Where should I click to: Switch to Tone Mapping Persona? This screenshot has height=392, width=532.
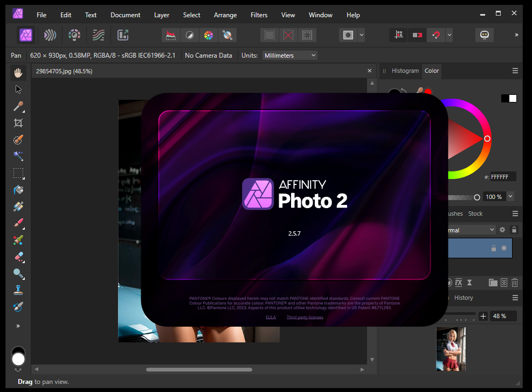click(x=99, y=35)
